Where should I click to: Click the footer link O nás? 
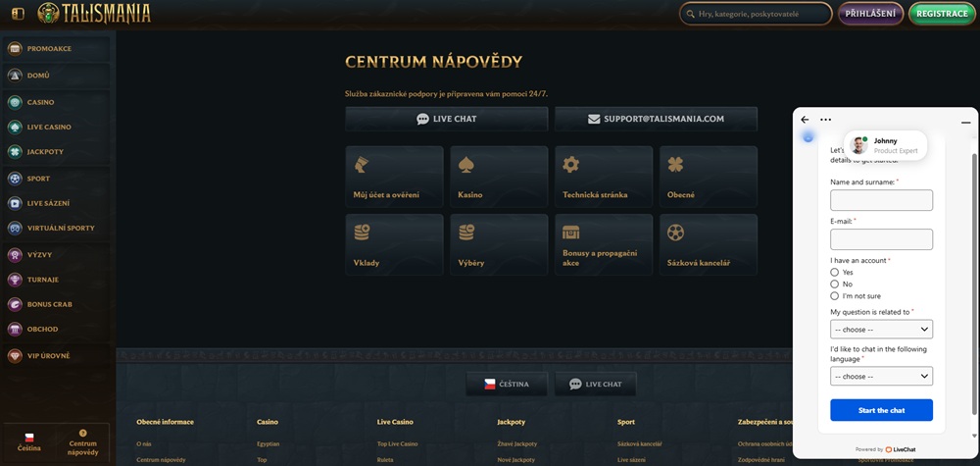click(144, 444)
